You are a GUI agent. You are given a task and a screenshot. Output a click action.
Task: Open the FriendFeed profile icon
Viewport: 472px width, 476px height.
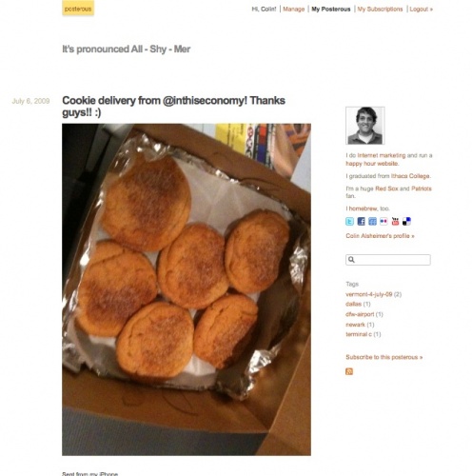pyautogui.click(x=372, y=221)
